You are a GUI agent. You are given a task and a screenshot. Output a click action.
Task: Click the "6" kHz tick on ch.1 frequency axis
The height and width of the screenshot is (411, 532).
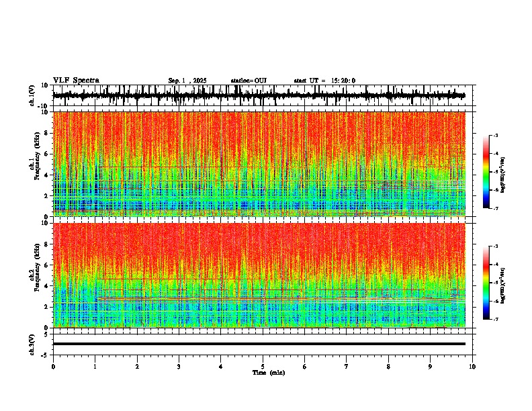(48, 154)
